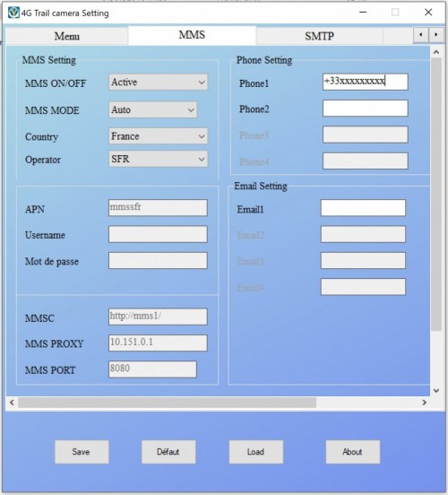Switch to the Menu tab
Screen dimensions: 448x495
pos(66,36)
